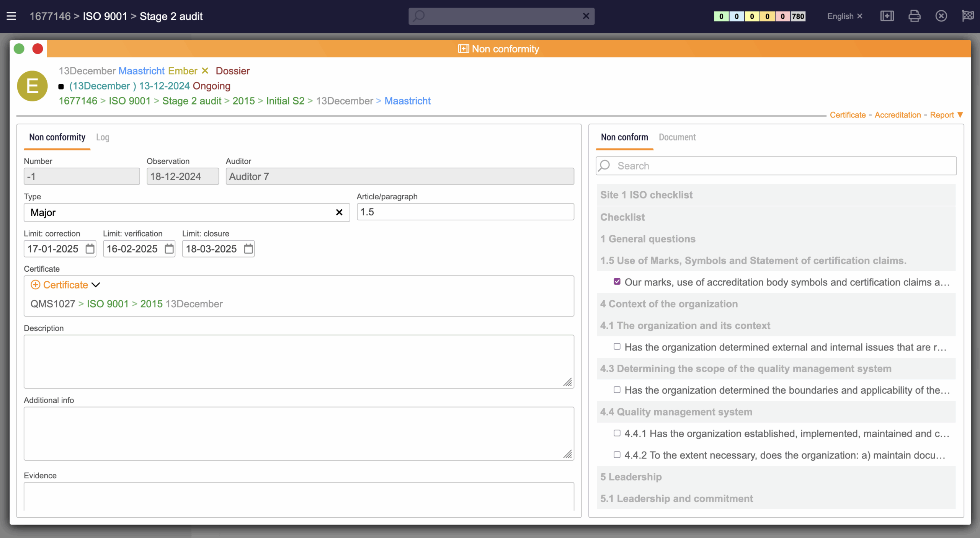Click the print icon in top bar
The image size is (980, 538).
[914, 16]
